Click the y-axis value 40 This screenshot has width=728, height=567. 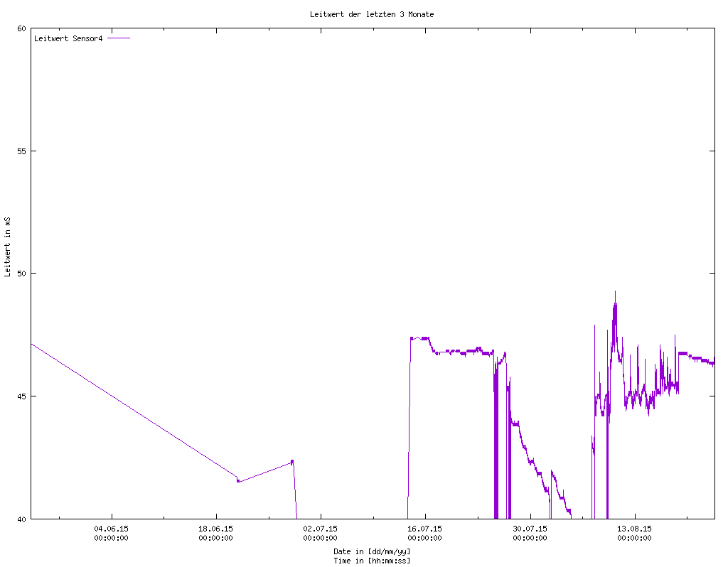point(21,519)
